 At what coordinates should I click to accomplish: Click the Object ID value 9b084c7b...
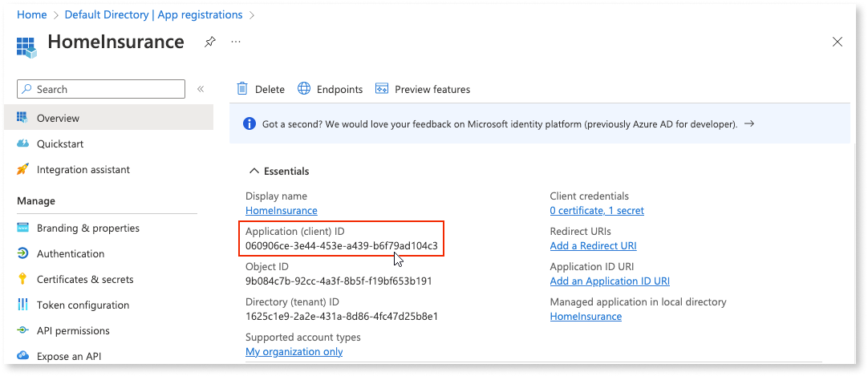click(x=339, y=281)
